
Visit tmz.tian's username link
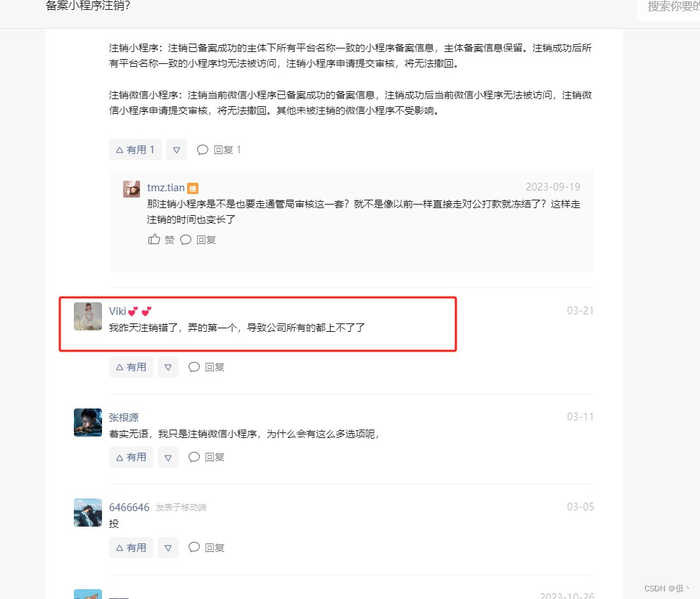click(x=165, y=188)
